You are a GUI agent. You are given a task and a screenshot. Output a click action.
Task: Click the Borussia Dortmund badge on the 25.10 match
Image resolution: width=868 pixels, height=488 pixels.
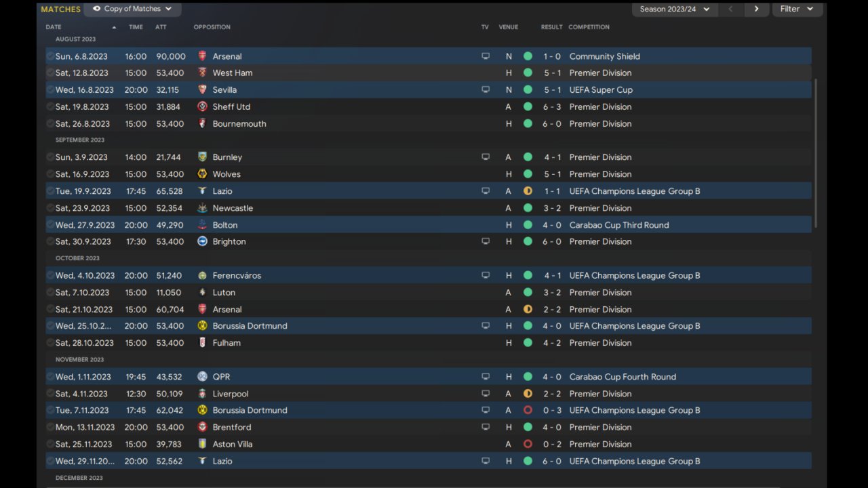[x=202, y=326]
